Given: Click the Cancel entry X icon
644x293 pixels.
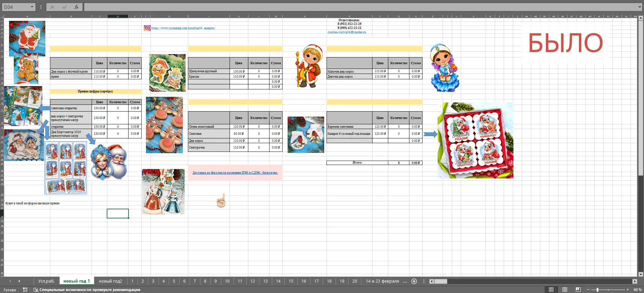Looking at the screenshot, I should point(52,7).
